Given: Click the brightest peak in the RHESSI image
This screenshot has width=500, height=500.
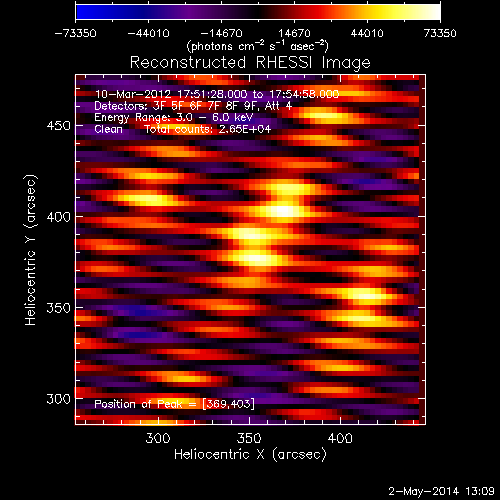Looking at the screenshot, I should click(284, 211).
